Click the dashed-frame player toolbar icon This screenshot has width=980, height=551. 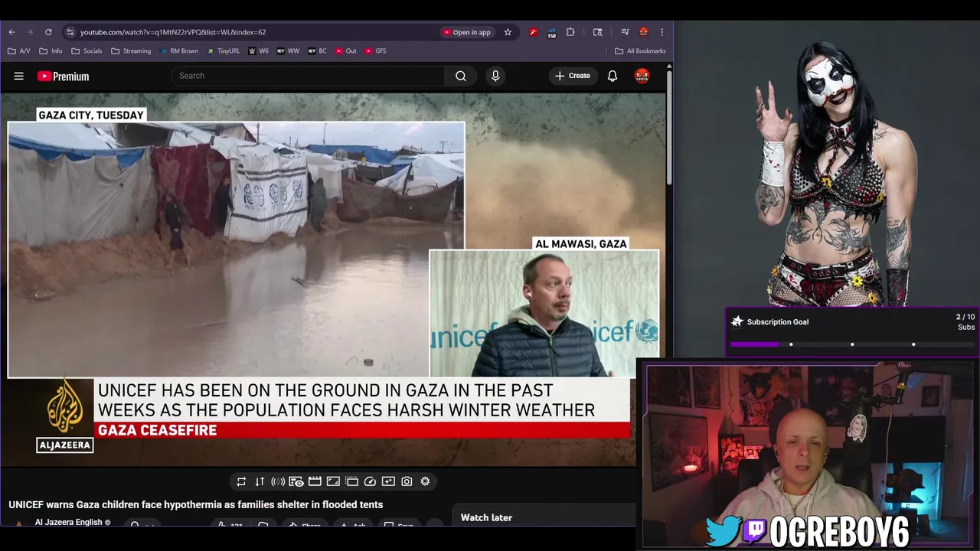[x=351, y=481]
